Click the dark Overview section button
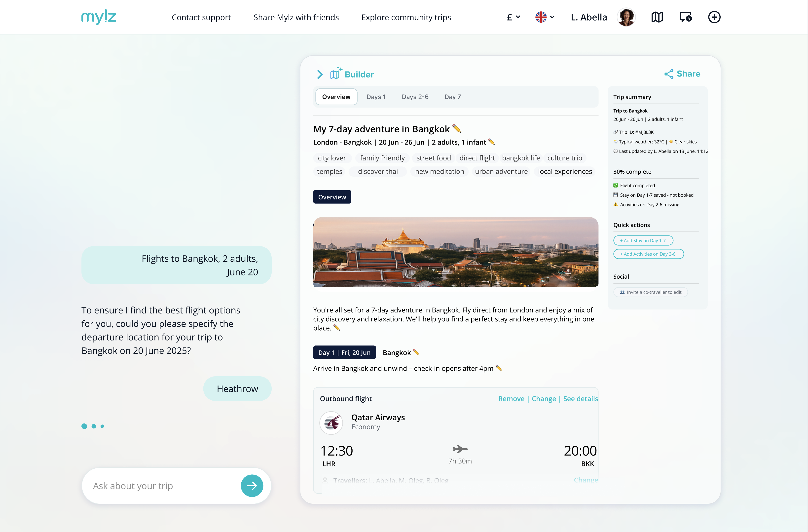The height and width of the screenshot is (532, 808). pos(332,197)
